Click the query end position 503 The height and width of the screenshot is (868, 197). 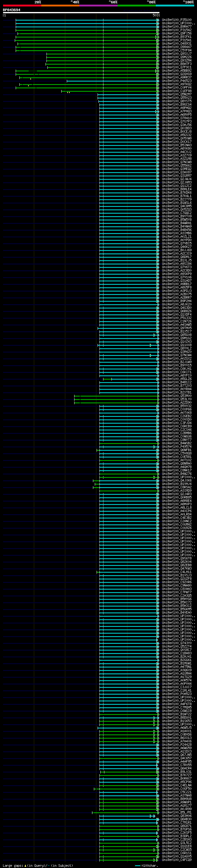tap(155, 15)
